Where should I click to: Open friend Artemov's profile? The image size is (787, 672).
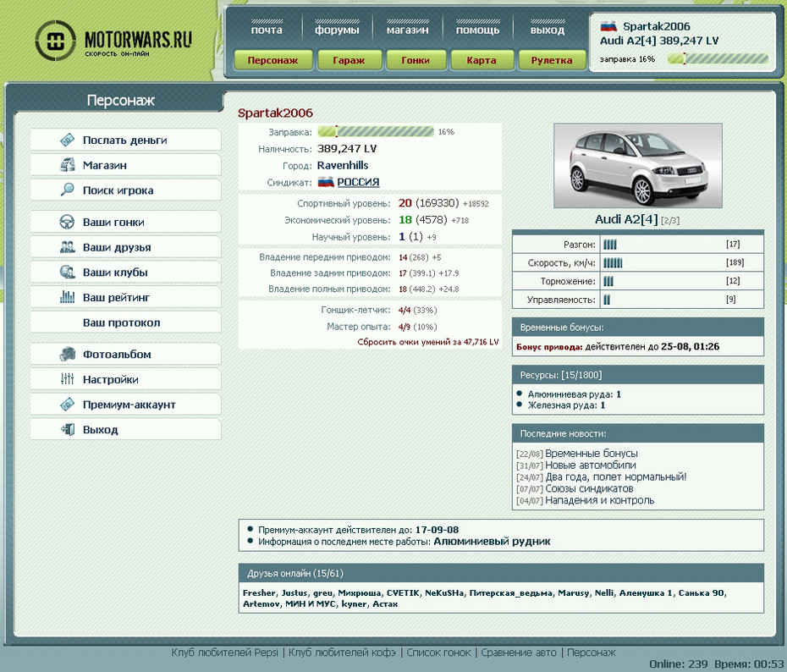[x=261, y=603]
